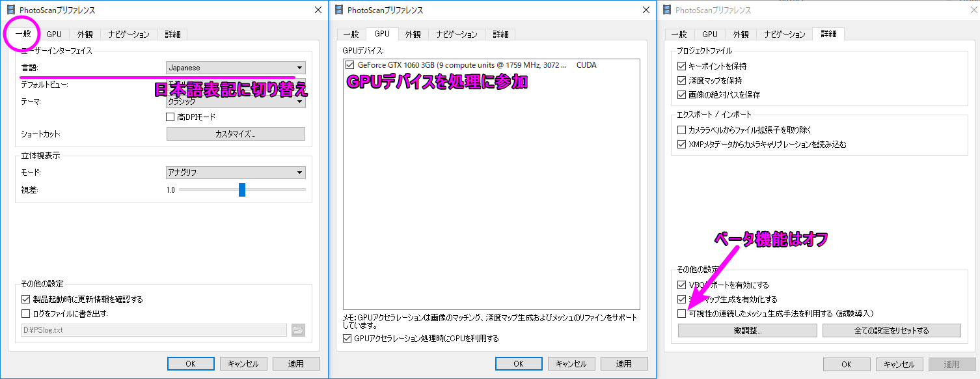Toggle the キーポイントを保持 checkbox

[x=681, y=66]
